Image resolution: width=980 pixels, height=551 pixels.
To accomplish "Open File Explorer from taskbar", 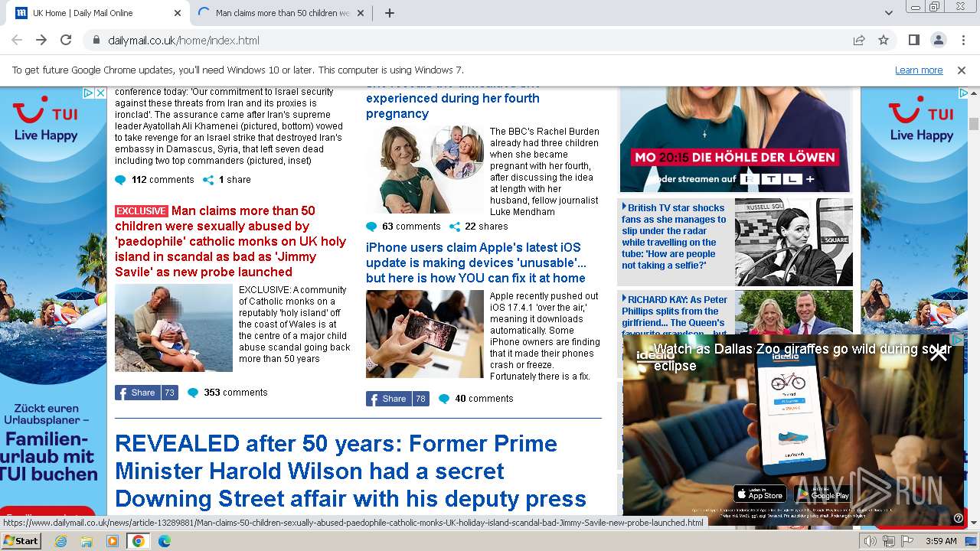I will point(87,541).
